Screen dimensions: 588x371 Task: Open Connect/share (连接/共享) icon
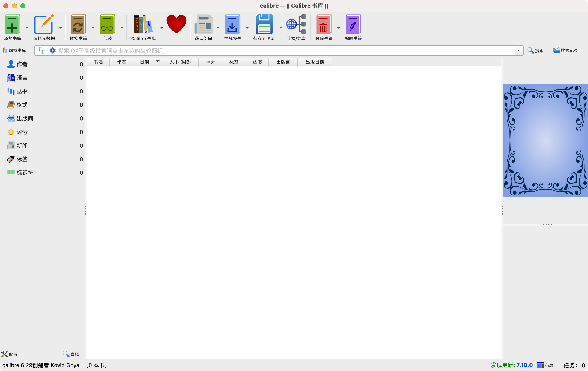296,24
